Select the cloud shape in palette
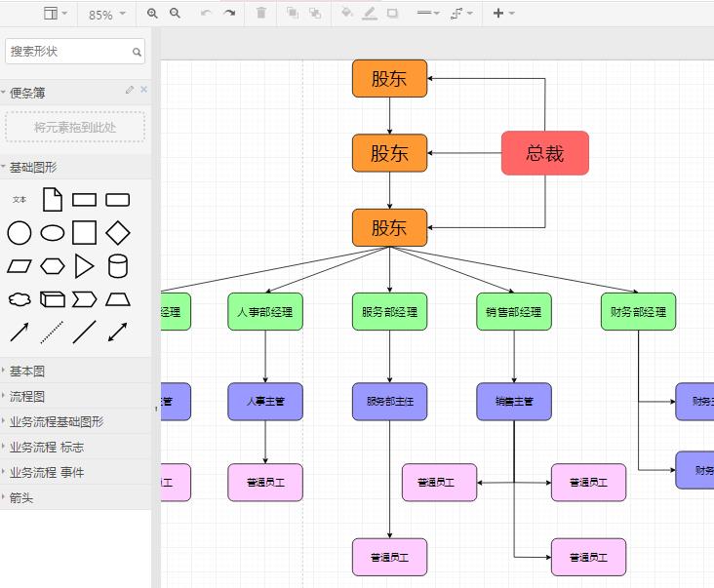 coord(20,299)
